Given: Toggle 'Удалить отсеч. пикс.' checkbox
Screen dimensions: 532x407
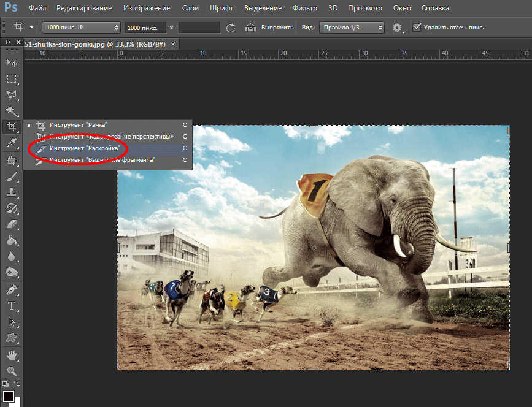Looking at the screenshot, I should [417, 28].
